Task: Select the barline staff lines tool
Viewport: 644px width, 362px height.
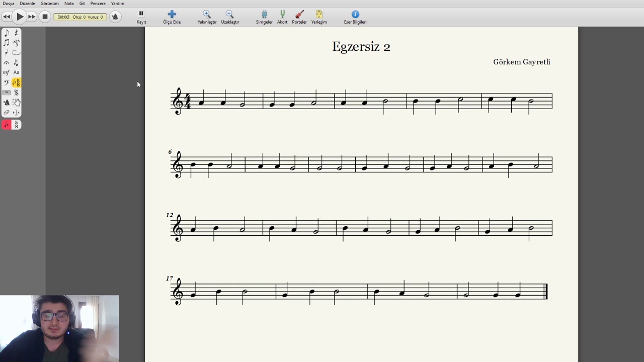Action: click(x=7, y=93)
